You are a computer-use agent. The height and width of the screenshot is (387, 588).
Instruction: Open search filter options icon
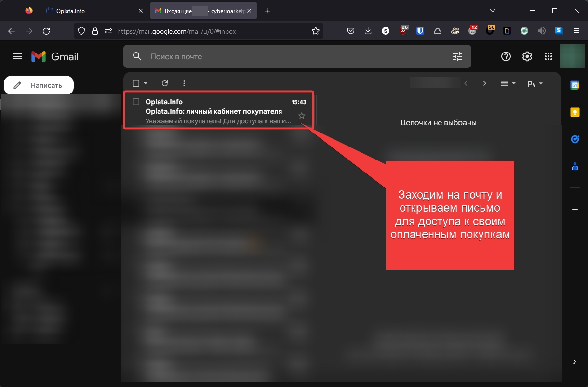point(457,56)
